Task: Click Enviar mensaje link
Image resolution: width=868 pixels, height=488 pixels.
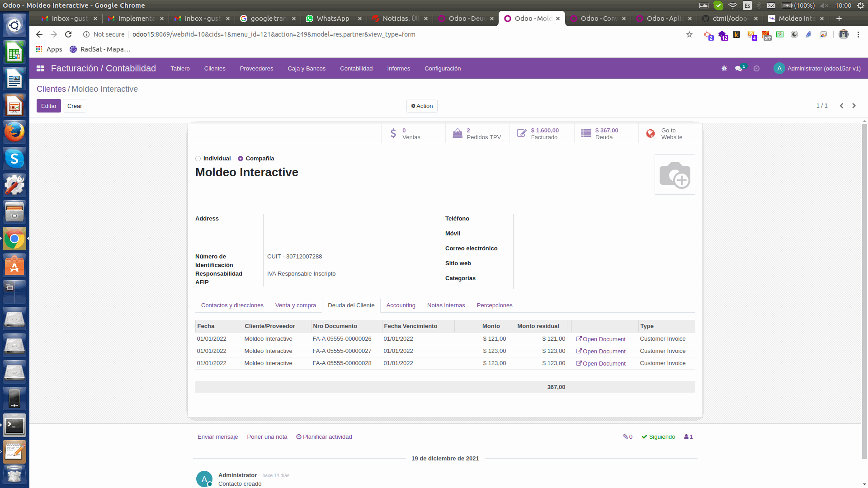Action: (217, 437)
